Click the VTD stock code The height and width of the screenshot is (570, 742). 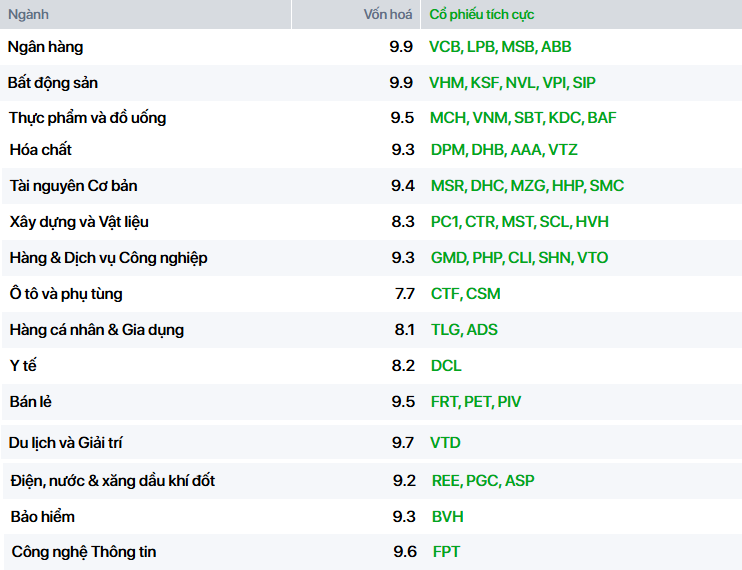pos(445,443)
